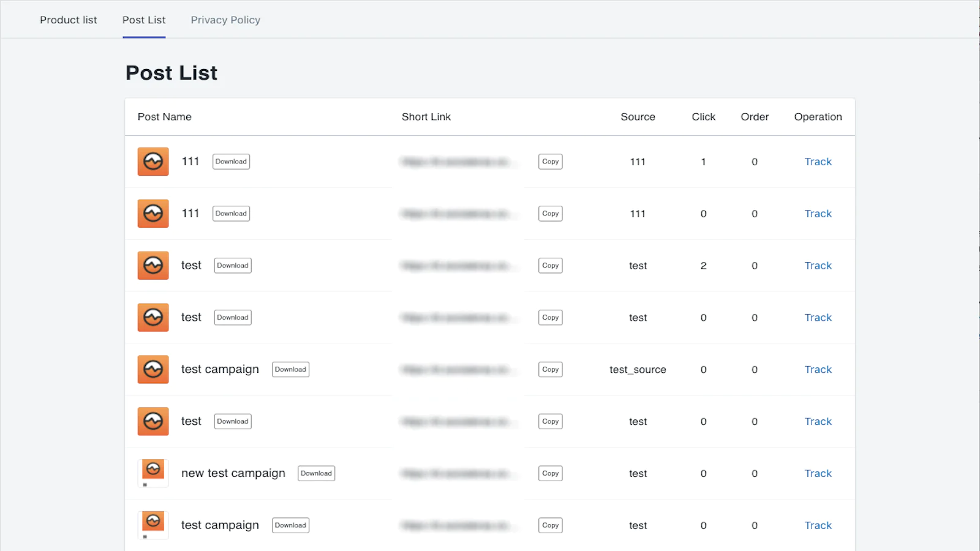This screenshot has height=551, width=980.
Task: Select the thumbnail of the test post with 2 clicks
Action: 153,266
